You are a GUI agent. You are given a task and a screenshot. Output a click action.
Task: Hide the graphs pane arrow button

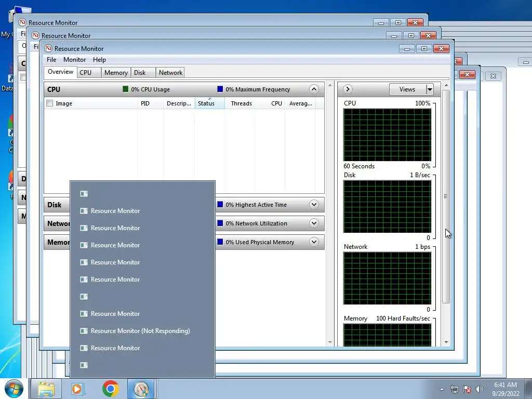point(347,89)
